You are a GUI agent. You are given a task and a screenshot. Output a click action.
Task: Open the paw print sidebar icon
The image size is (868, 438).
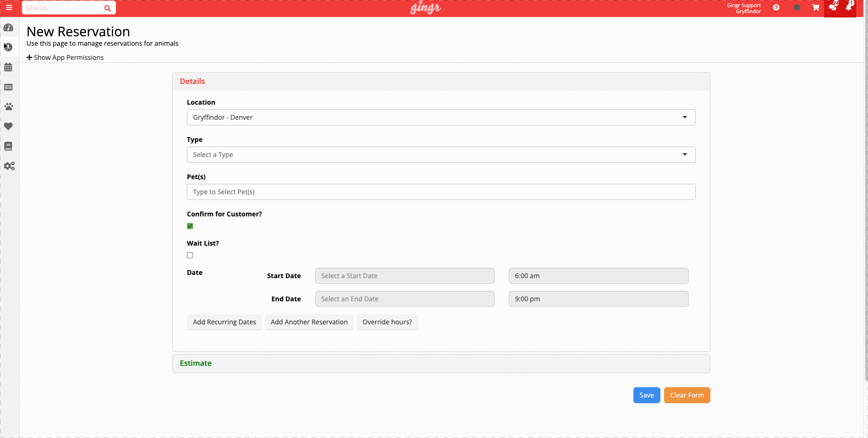(x=8, y=107)
